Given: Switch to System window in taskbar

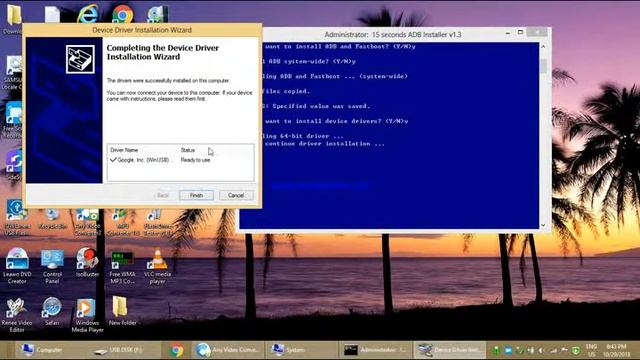Looking at the screenshot, I should click(x=302, y=350).
